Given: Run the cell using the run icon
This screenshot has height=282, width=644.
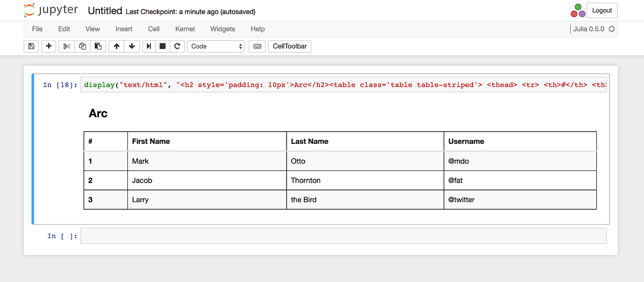Looking at the screenshot, I should point(148,46).
